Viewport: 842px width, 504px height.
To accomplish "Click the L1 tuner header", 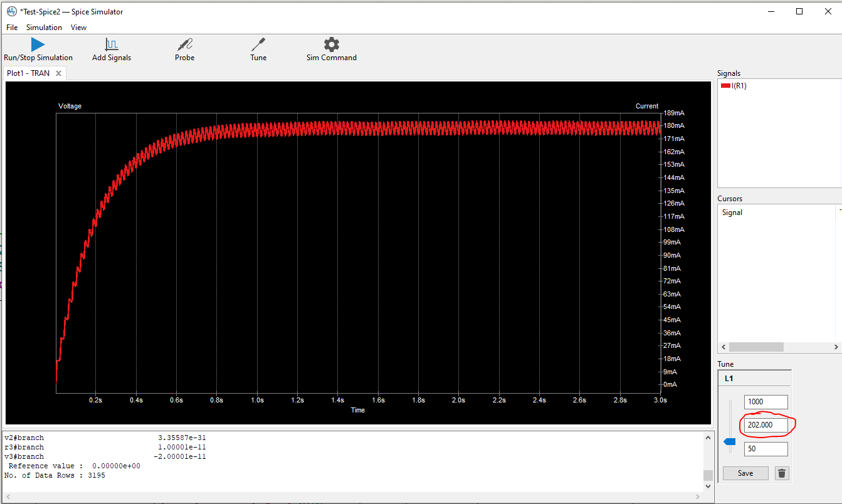I will coord(755,379).
